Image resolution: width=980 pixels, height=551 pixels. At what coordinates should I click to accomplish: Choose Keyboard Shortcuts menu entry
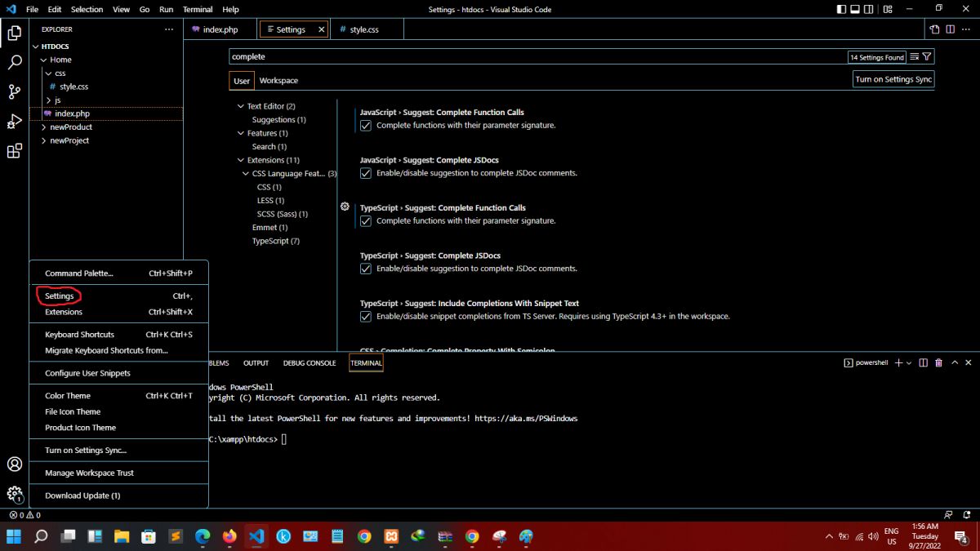point(118,335)
